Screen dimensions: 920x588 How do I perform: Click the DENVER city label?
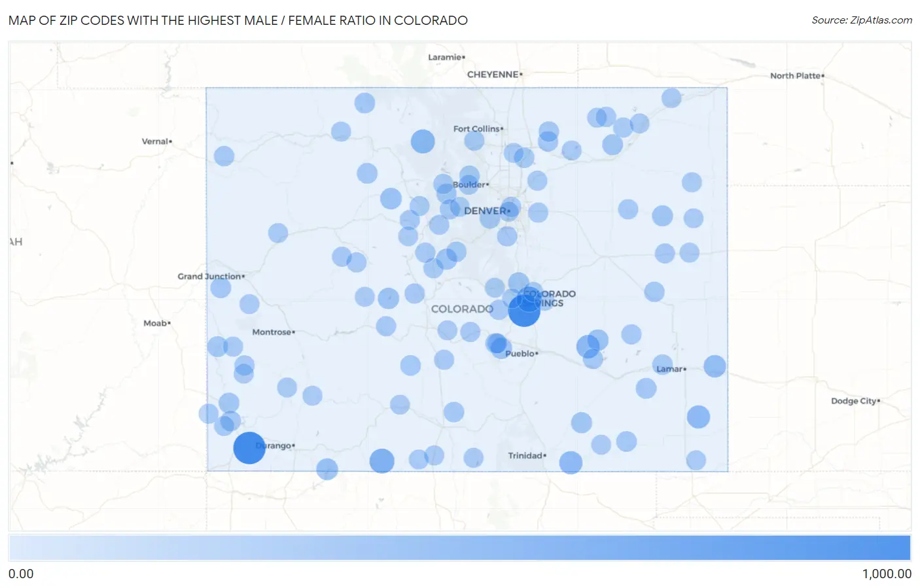coord(487,211)
